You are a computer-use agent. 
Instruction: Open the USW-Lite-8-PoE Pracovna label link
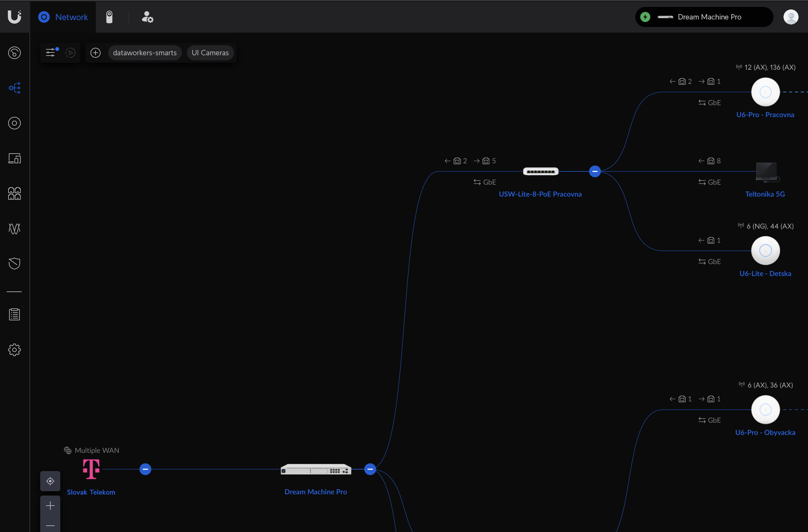[x=540, y=194]
